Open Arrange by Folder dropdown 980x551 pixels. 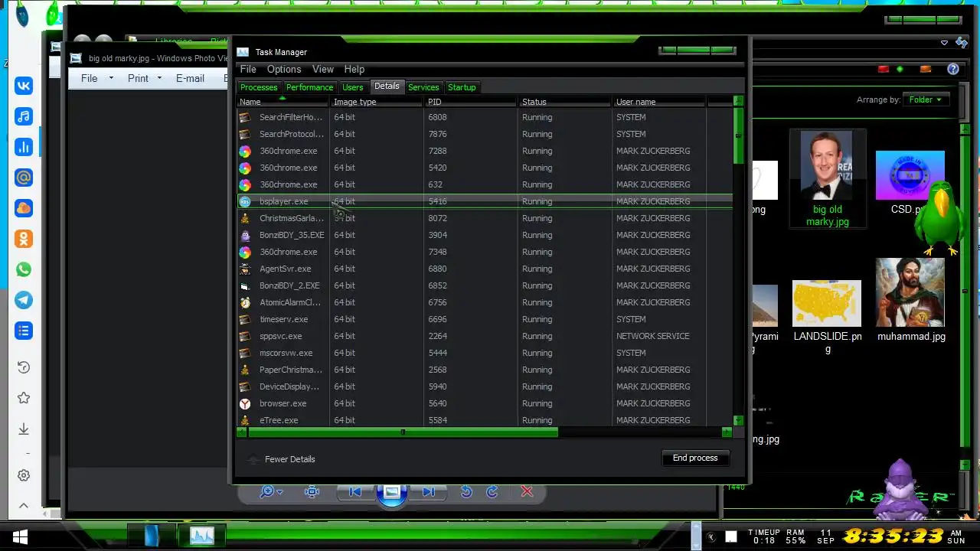point(926,99)
